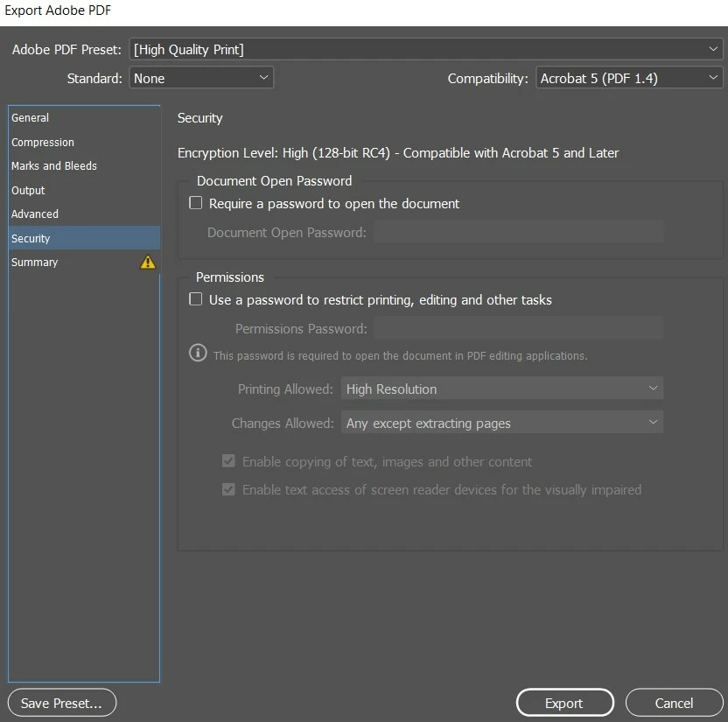Expand the Changes Allowed dropdown
This screenshot has width=728, height=722.
point(502,423)
